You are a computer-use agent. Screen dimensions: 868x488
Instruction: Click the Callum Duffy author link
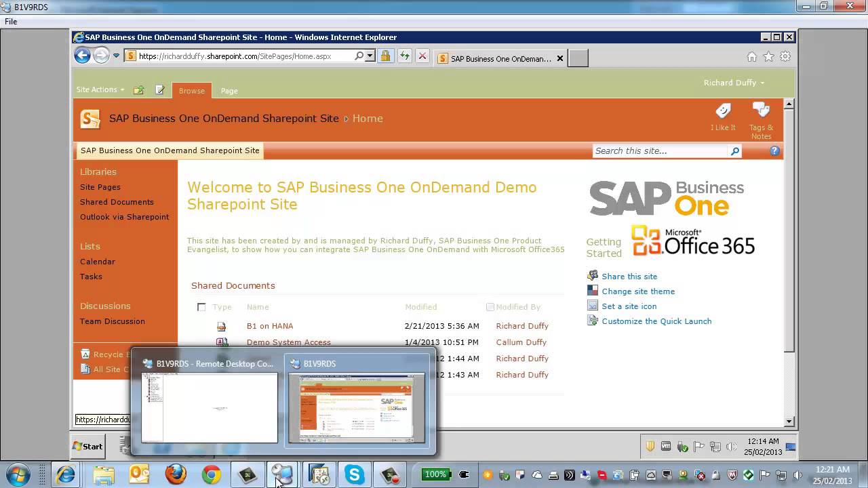[521, 342]
